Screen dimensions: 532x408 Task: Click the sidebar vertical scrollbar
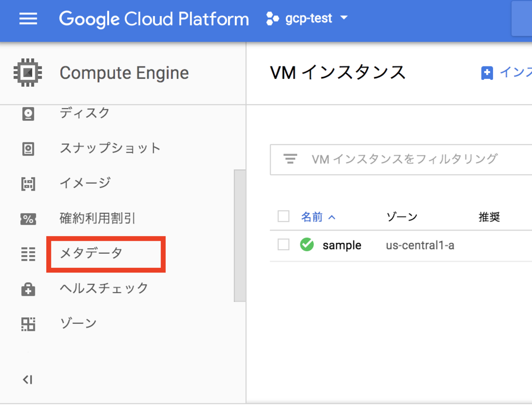240,236
